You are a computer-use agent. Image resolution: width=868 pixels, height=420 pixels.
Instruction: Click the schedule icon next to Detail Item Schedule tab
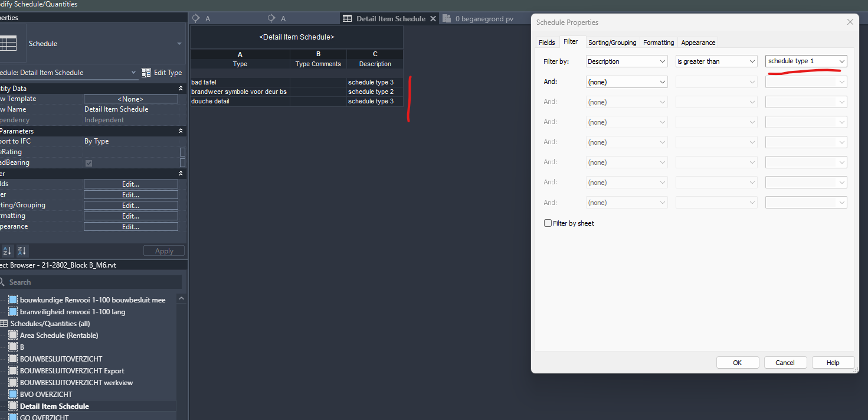coord(347,18)
